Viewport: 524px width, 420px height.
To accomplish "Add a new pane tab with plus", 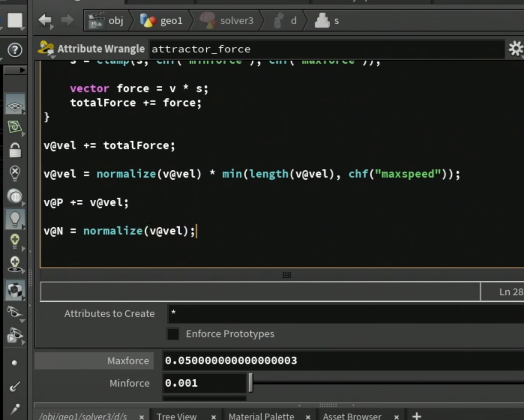I will (x=417, y=416).
